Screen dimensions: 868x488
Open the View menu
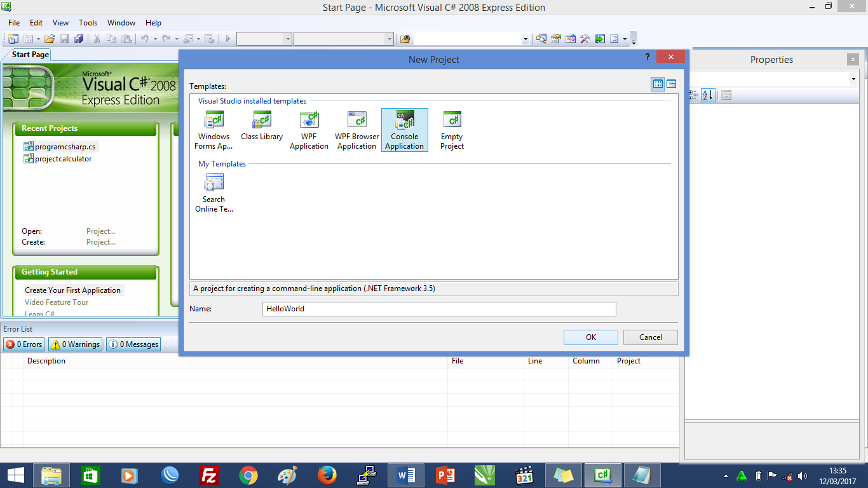click(x=60, y=22)
